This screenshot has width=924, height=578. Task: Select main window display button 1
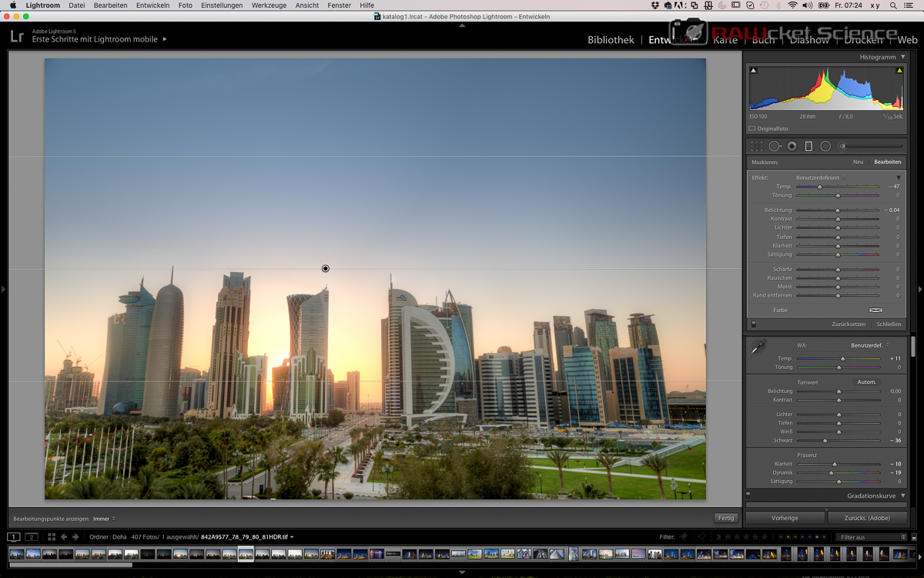14,537
